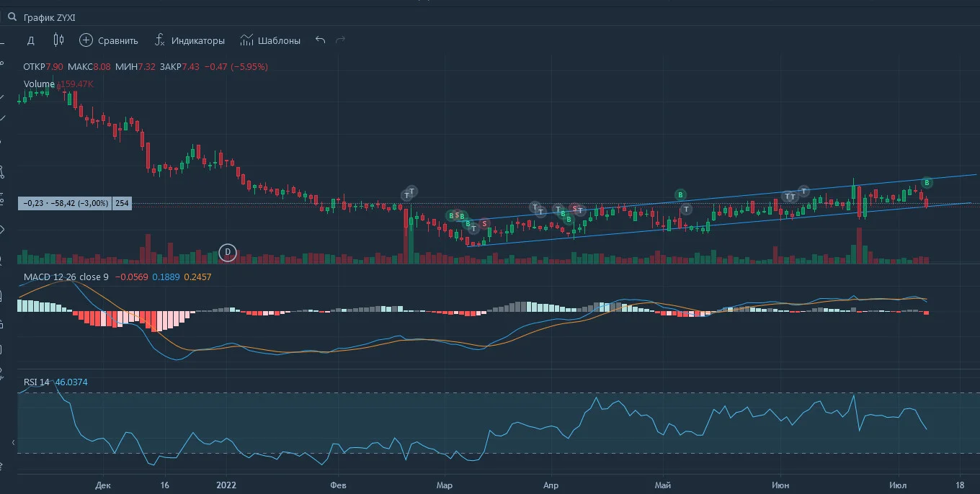This screenshot has height=494, width=980.
Task: Open the Шаблоны templates chart icon
Action: pos(247,40)
